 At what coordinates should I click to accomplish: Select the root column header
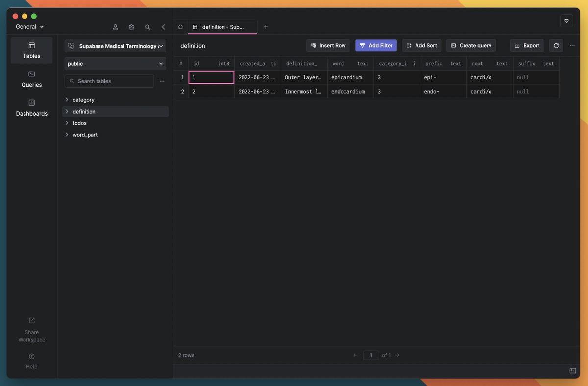(490, 64)
